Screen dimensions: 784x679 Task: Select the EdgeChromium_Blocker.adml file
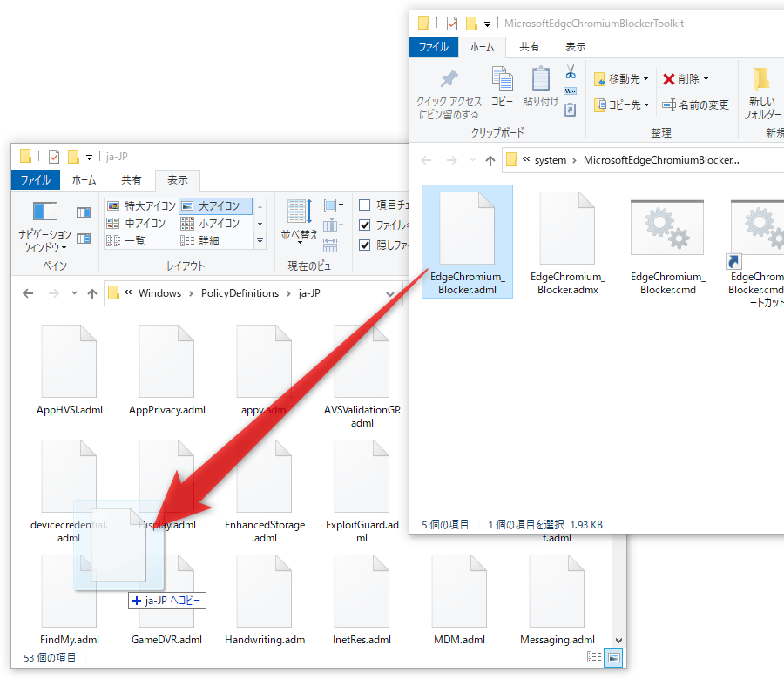click(467, 242)
